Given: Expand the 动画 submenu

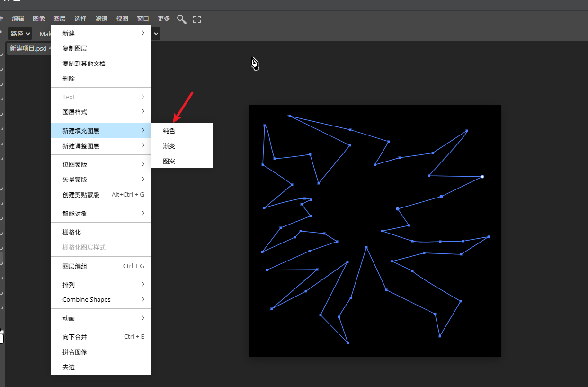Looking at the screenshot, I should (101, 318).
